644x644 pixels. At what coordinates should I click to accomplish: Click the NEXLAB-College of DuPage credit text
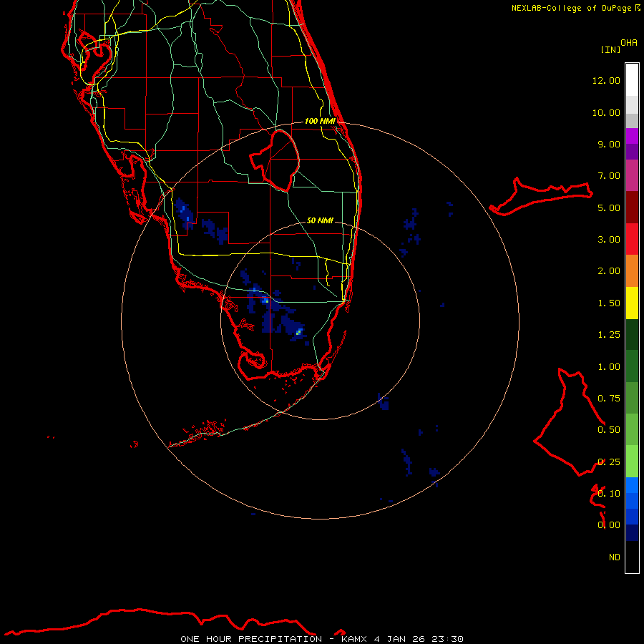pyautogui.click(x=575, y=8)
